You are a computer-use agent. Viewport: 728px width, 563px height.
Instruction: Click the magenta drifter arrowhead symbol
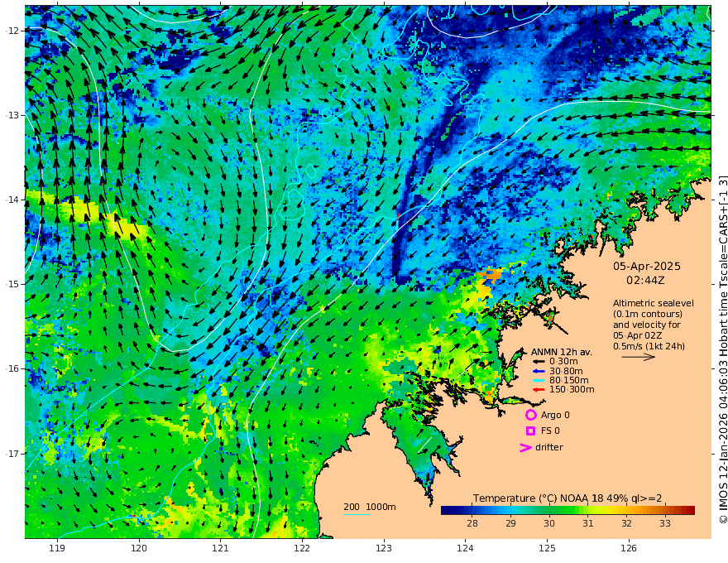[x=524, y=448]
